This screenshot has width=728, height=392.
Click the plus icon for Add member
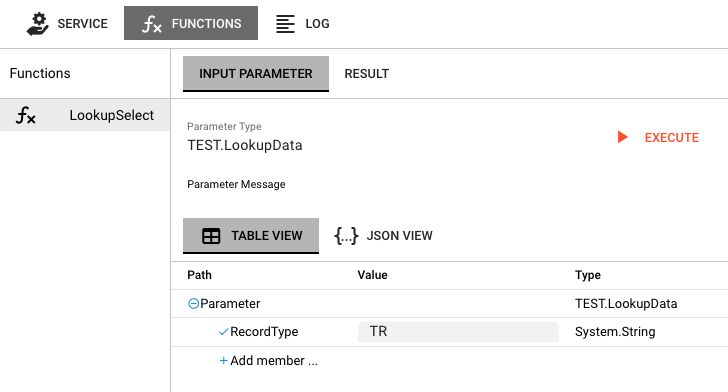click(x=223, y=361)
